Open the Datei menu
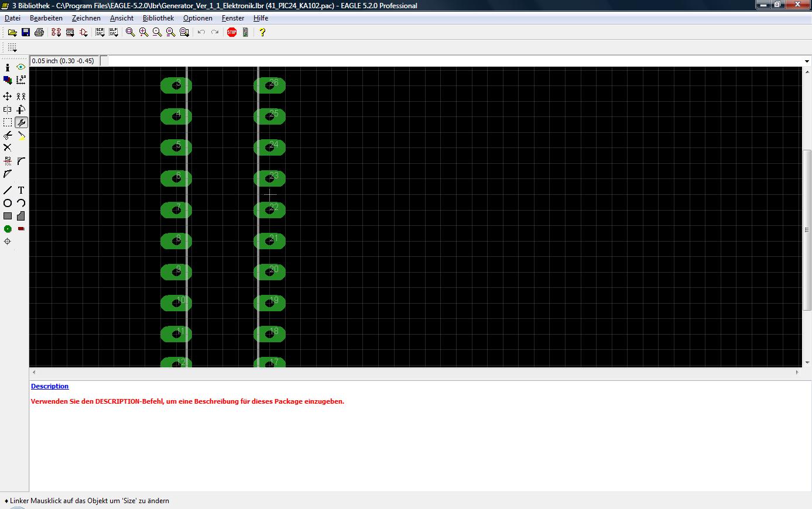The image size is (812, 509). [12, 18]
